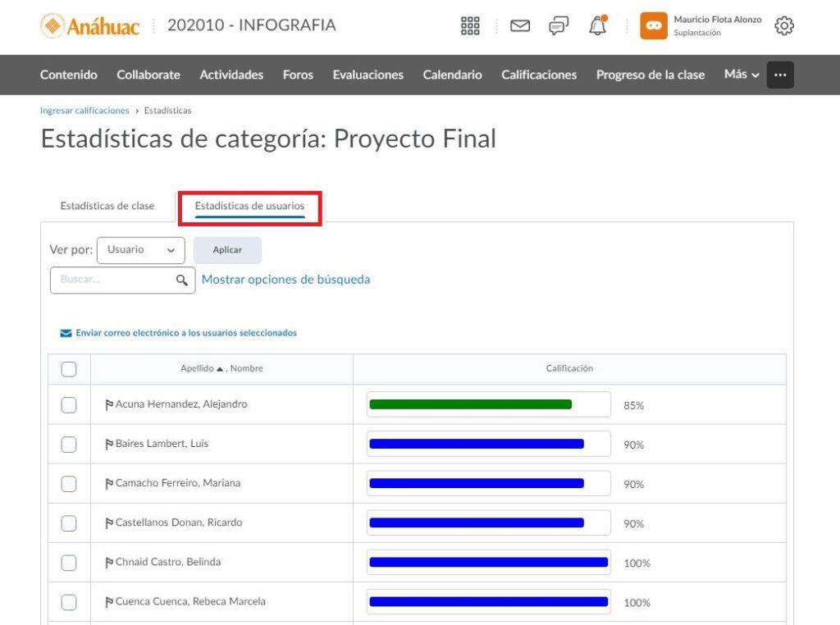Expand the Ver por Usuario dropdown

[x=141, y=250]
